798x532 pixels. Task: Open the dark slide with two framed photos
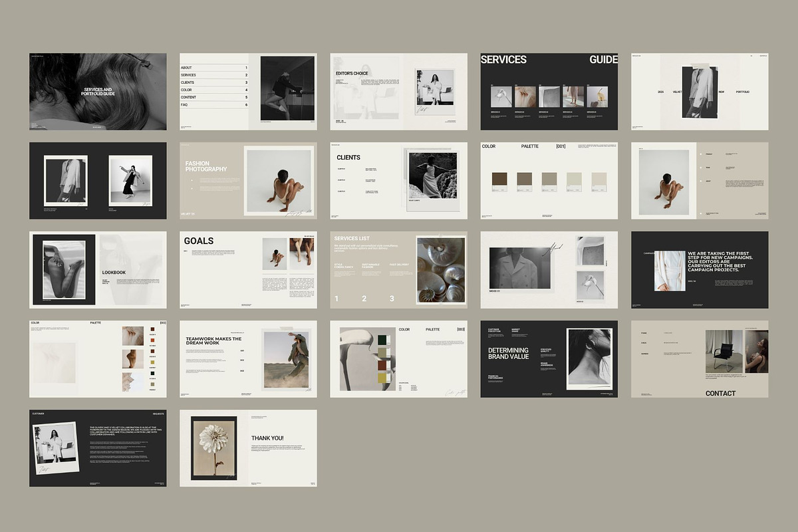(x=98, y=181)
